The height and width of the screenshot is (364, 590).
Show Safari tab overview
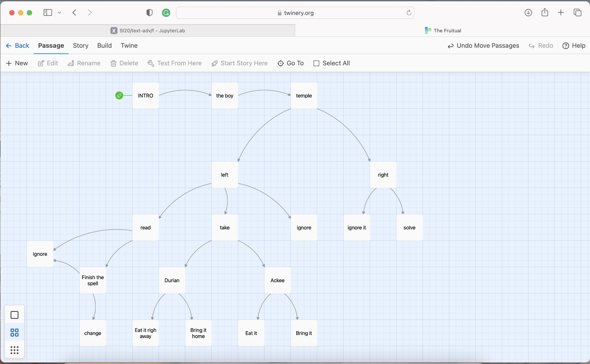[x=577, y=13]
